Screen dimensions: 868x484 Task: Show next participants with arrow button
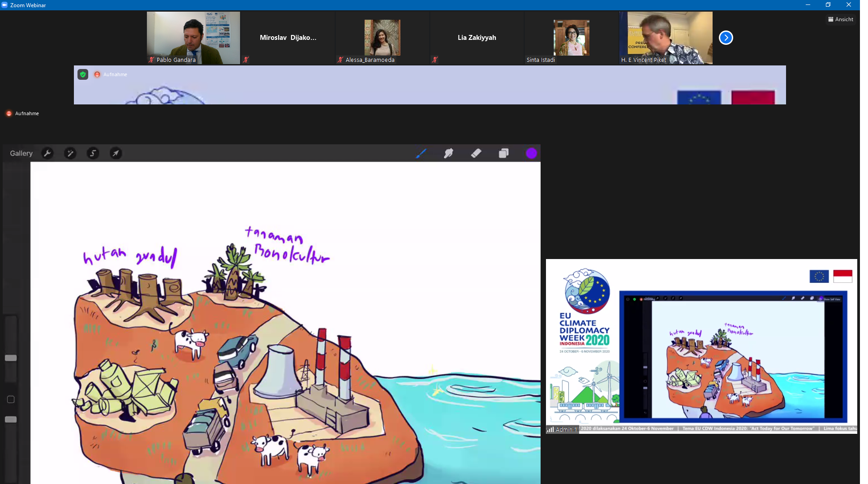pyautogui.click(x=726, y=38)
